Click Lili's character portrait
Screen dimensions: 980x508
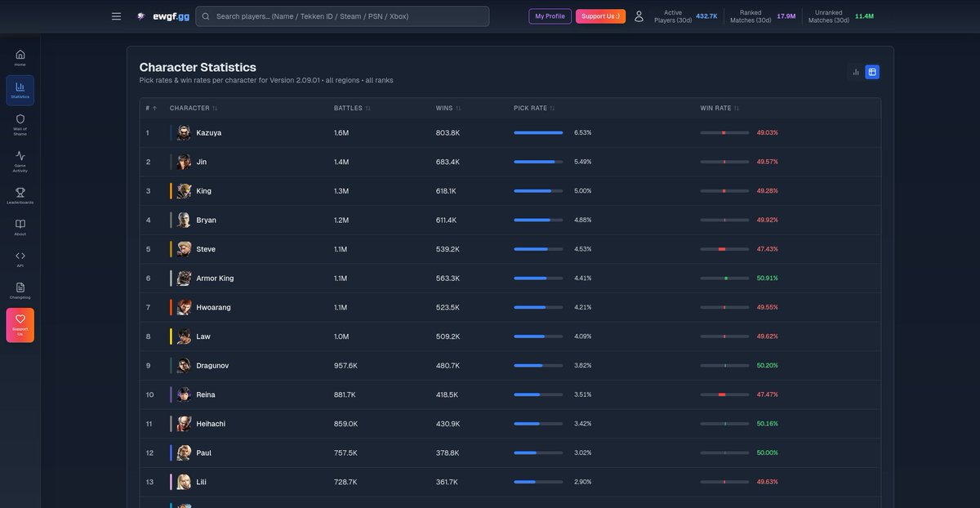[x=184, y=482]
